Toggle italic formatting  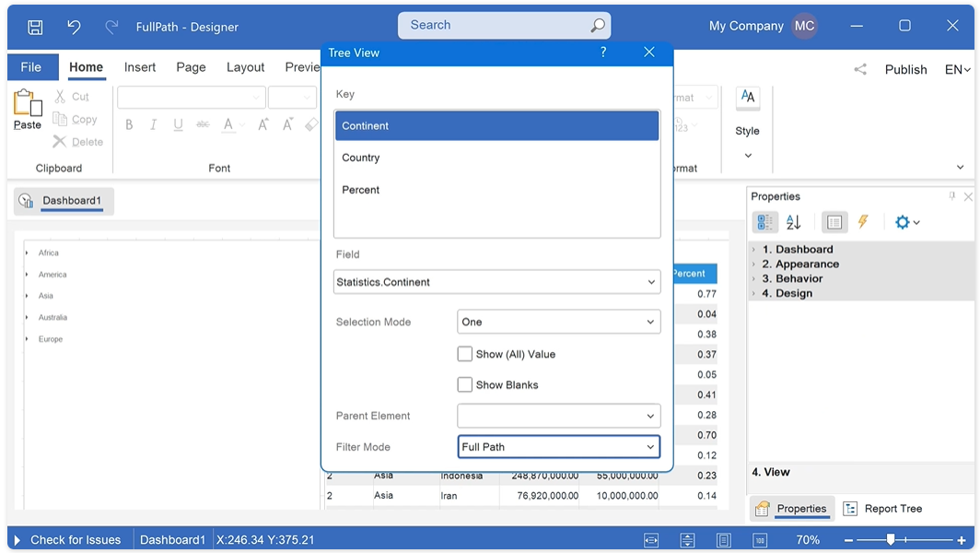click(153, 124)
